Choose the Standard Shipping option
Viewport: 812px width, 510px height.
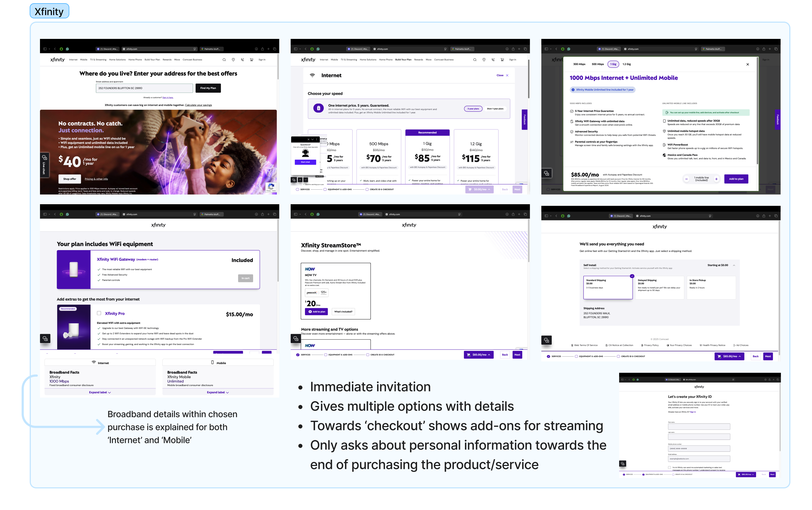click(x=608, y=287)
